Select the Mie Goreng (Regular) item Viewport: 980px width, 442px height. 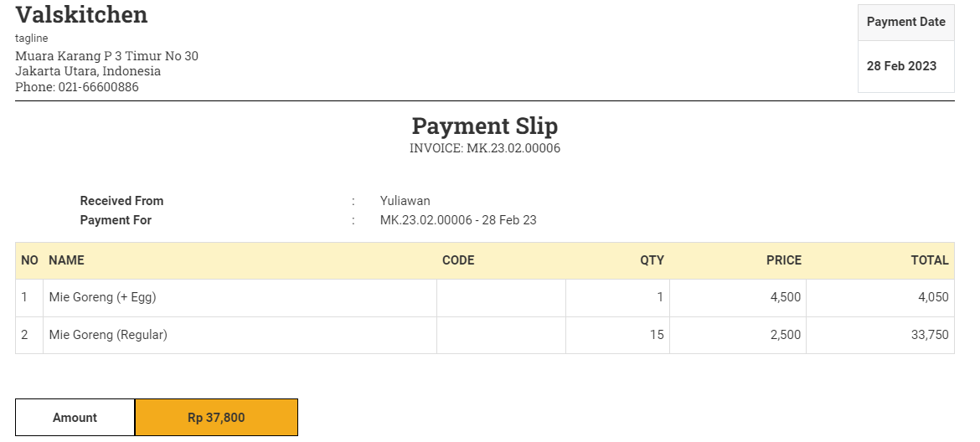tap(108, 335)
